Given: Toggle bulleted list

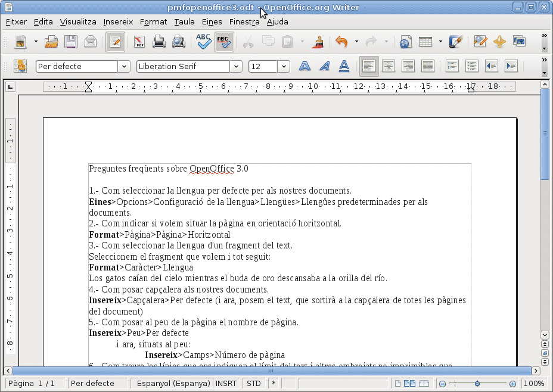Looking at the screenshot, I should tap(472, 66).
